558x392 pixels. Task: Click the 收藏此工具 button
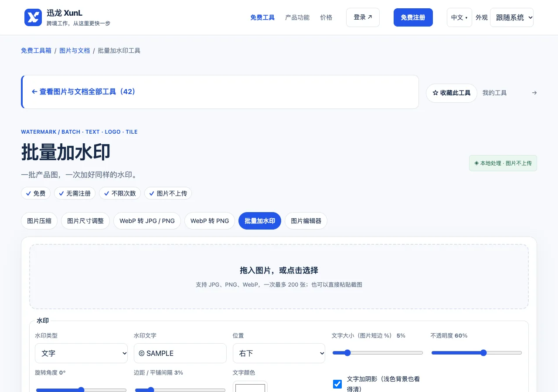(452, 93)
